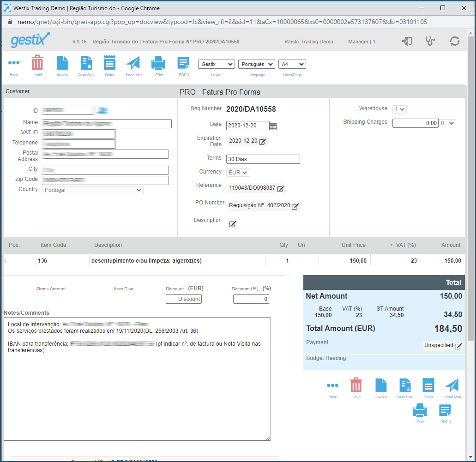Screen dimensions: 476x462
Task: Click the bottom Void trash icon
Action: point(356,385)
